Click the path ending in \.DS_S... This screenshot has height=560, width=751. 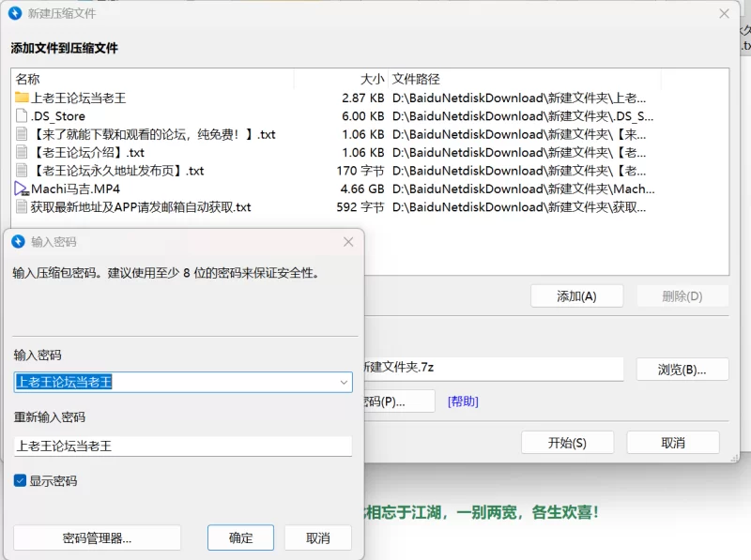coord(523,116)
